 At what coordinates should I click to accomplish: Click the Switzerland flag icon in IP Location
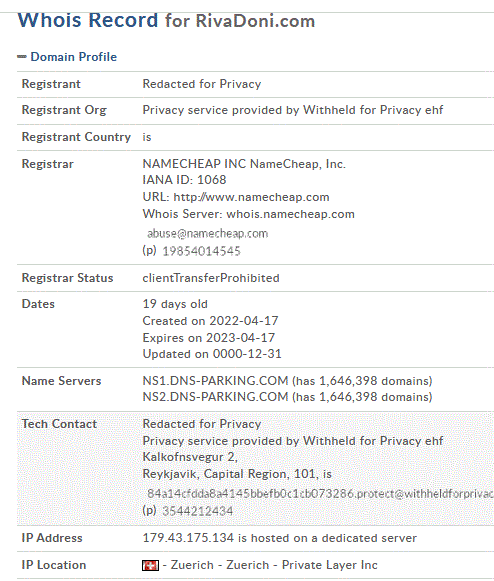pyautogui.click(x=150, y=565)
